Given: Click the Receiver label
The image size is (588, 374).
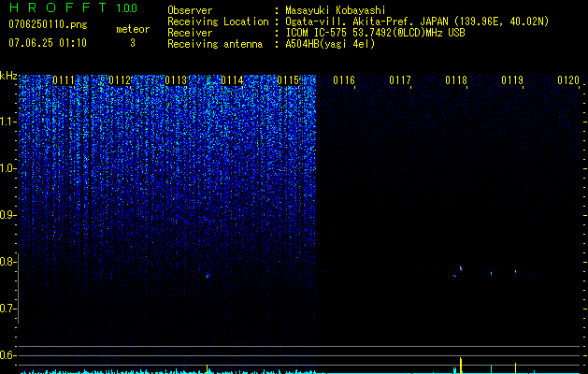Looking at the screenshot, I should [190, 33].
